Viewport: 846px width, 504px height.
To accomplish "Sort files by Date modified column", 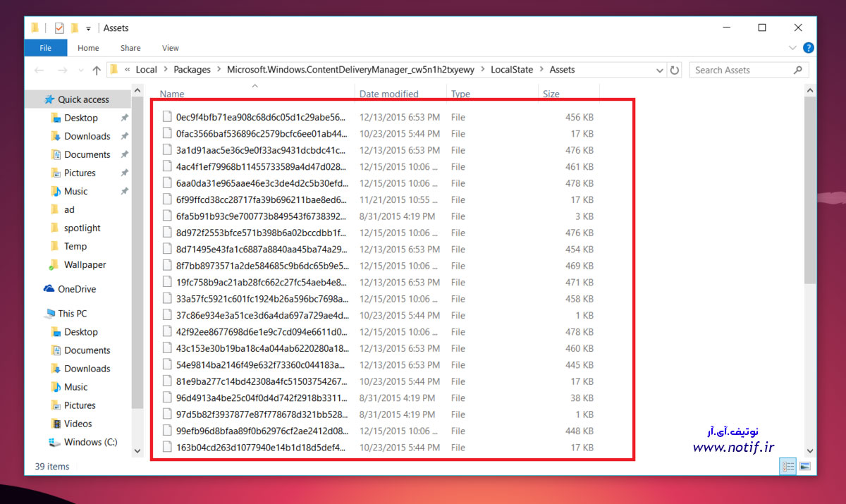I will click(389, 94).
